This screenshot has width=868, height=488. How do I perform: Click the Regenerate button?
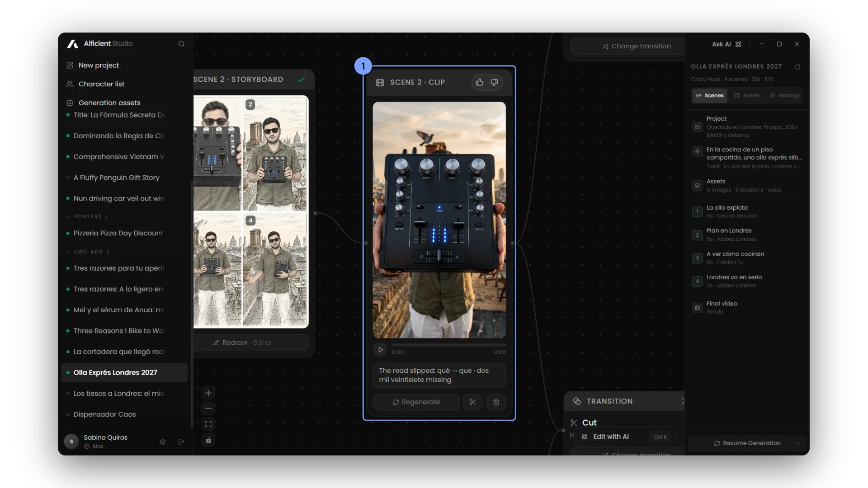[416, 402]
